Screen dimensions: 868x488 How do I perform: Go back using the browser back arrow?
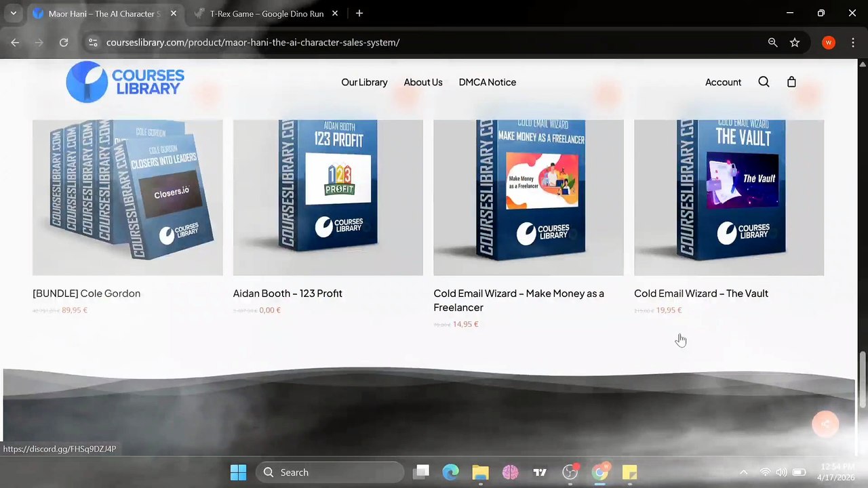(15, 42)
